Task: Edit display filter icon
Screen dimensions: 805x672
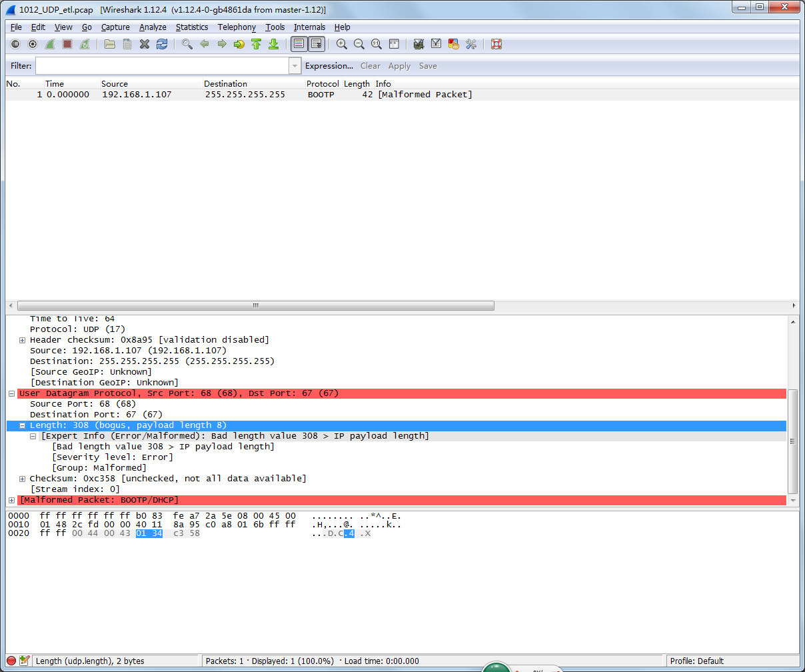Action: point(436,44)
